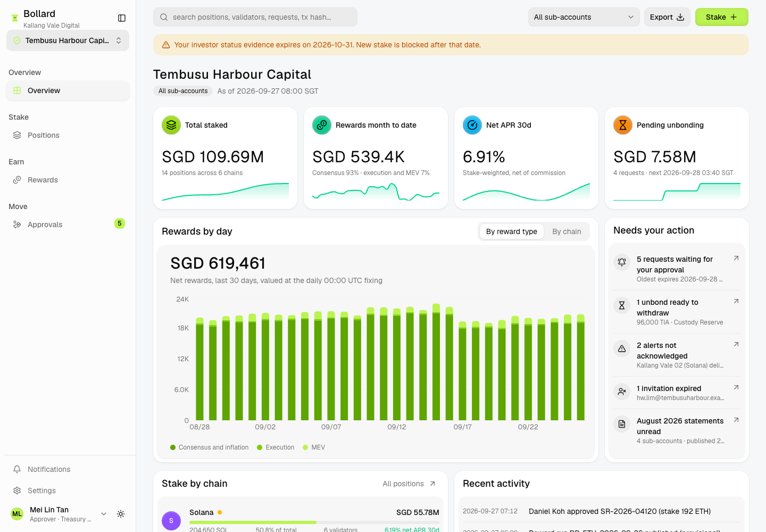Click the Solana chain avatar icon

tap(171, 521)
